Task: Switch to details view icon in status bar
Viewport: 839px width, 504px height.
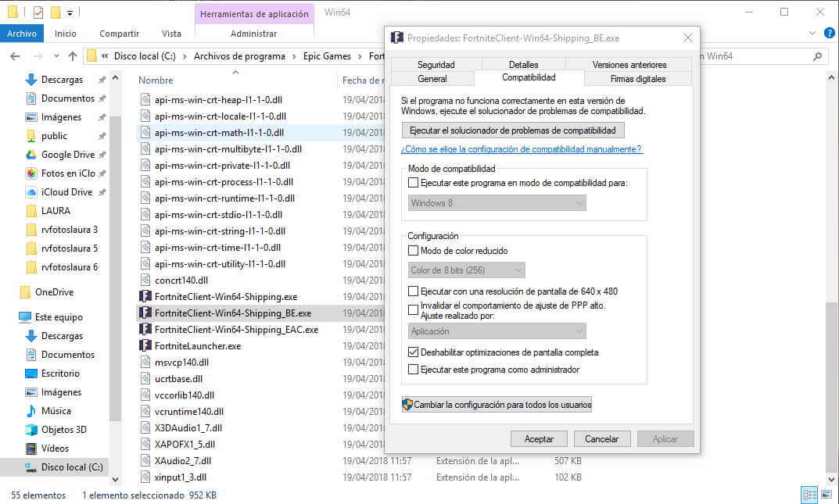Action: (x=809, y=495)
